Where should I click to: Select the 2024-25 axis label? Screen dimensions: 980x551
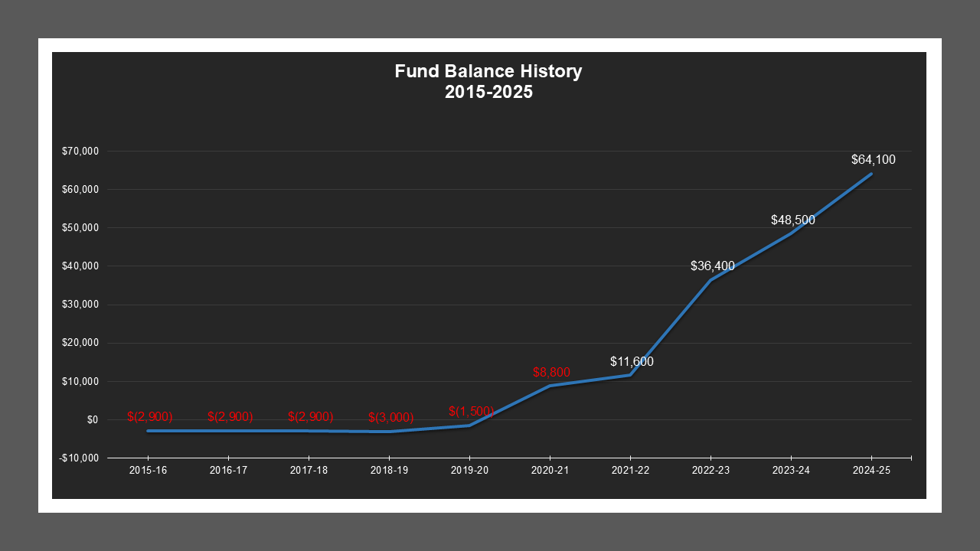point(871,471)
